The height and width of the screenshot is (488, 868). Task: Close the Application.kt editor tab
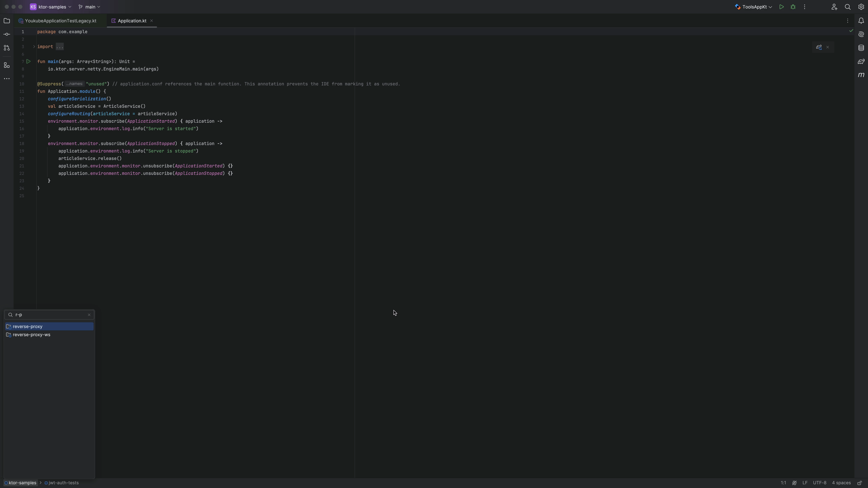coord(152,21)
